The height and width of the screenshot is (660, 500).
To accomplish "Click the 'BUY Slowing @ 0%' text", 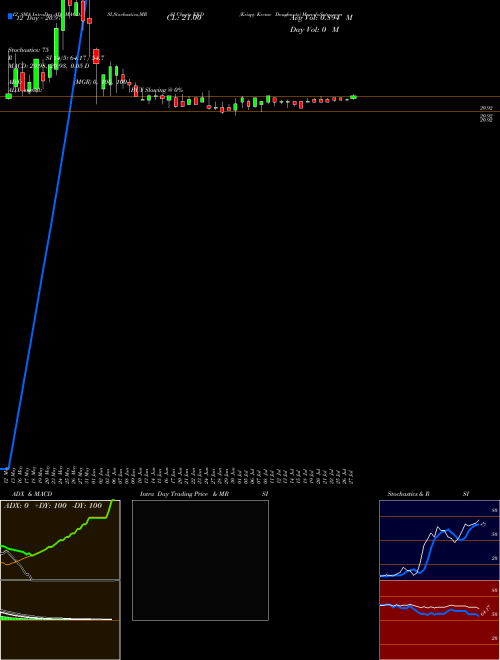I will pos(157,90).
